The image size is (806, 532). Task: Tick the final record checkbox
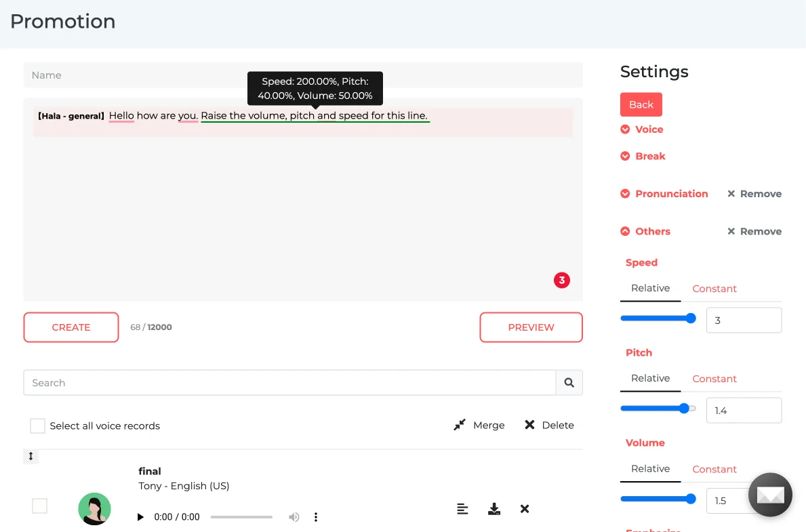point(39,506)
